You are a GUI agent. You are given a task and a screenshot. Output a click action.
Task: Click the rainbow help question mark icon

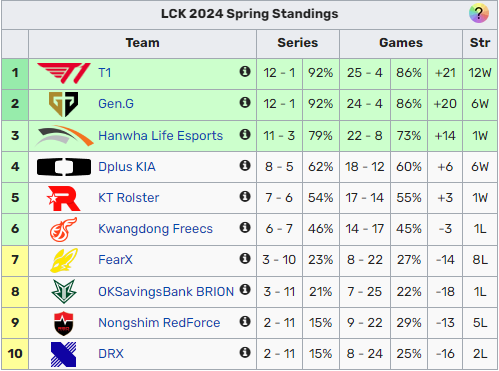pos(479,13)
